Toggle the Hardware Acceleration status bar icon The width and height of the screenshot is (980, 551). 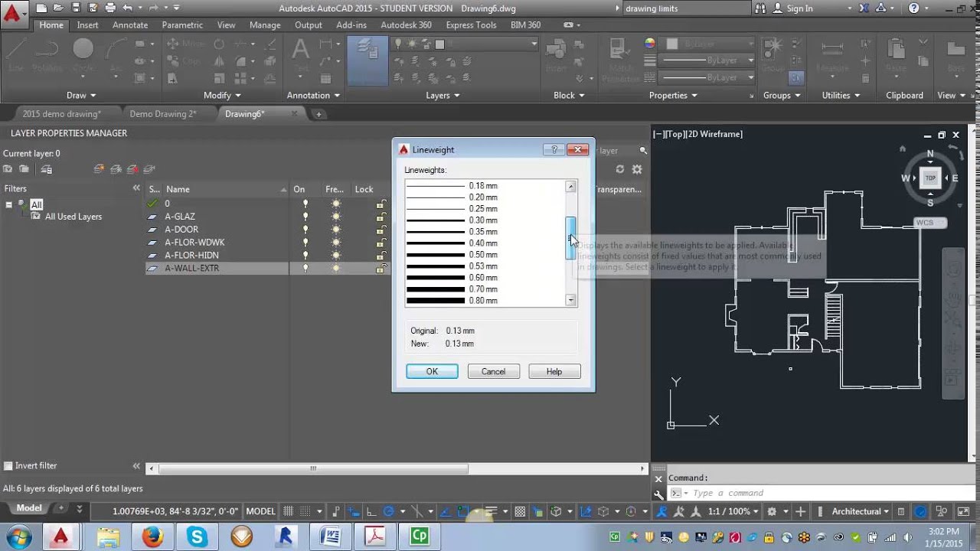(920, 511)
